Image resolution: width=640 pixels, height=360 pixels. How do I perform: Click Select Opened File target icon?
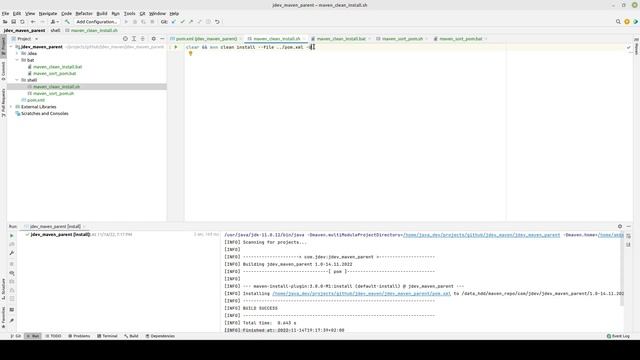coord(125,39)
